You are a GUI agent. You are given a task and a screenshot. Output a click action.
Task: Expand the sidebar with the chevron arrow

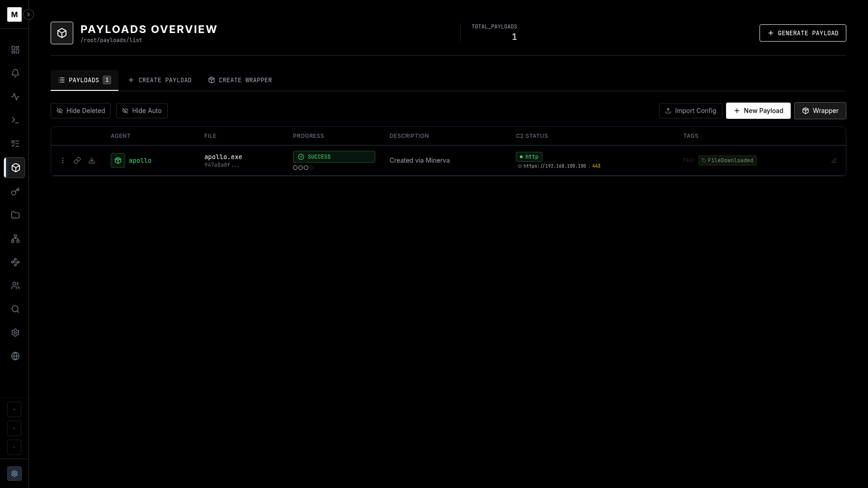tap(28, 14)
